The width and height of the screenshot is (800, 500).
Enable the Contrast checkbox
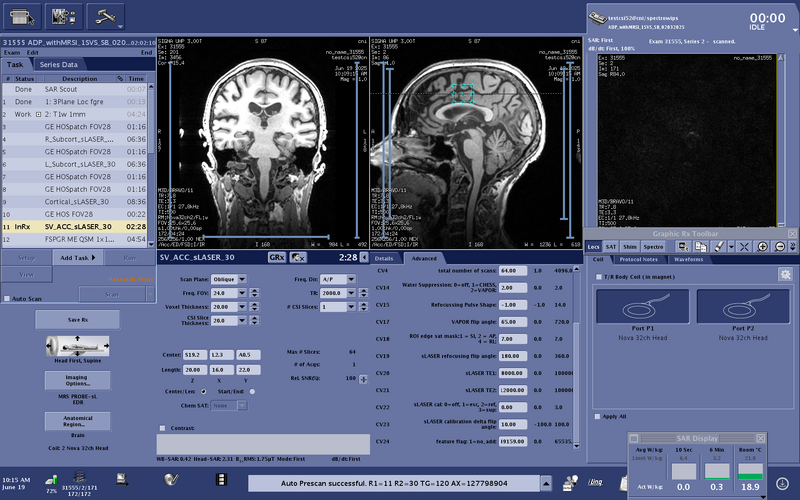162,428
